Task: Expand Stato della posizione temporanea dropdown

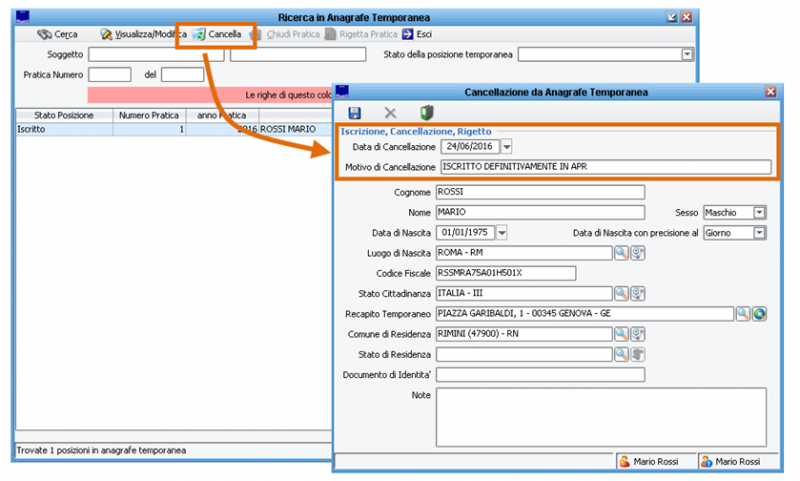Action: pos(689,54)
